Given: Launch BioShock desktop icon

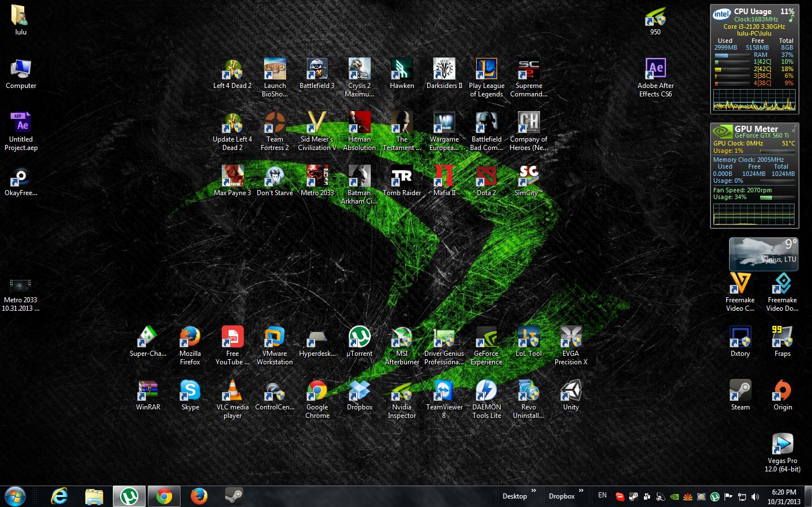Looking at the screenshot, I should coord(275,78).
